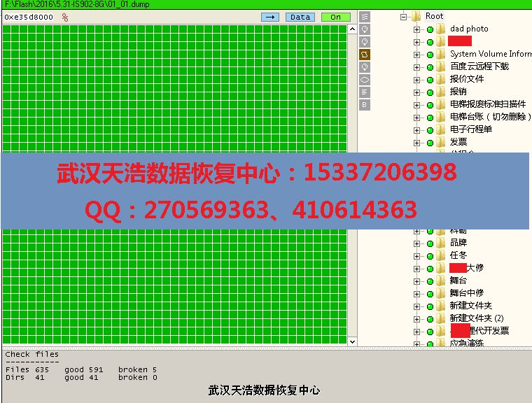Click the ellipse icon in vertical toolbar
532x403 pixels.
[x=365, y=79]
